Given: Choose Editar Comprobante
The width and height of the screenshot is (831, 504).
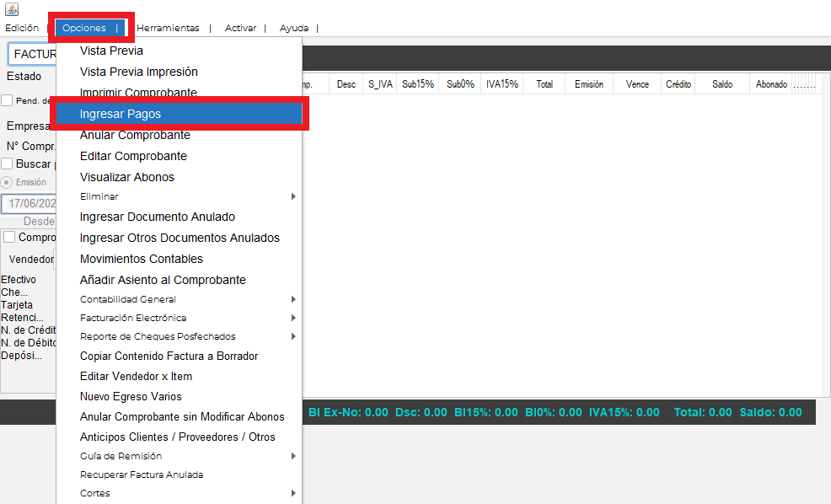Looking at the screenshot, I should (x=180, y=156).
